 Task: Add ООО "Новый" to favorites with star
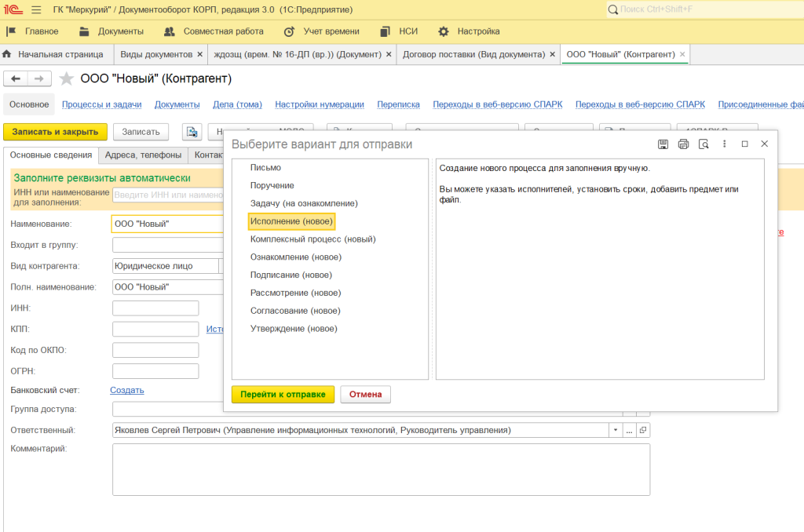[67, 78]
